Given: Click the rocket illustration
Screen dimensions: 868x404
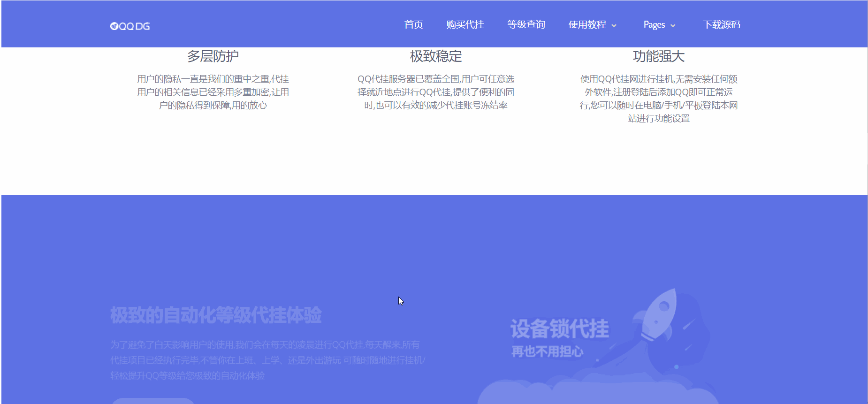Looking at the screenshot, I should [659, 314].
